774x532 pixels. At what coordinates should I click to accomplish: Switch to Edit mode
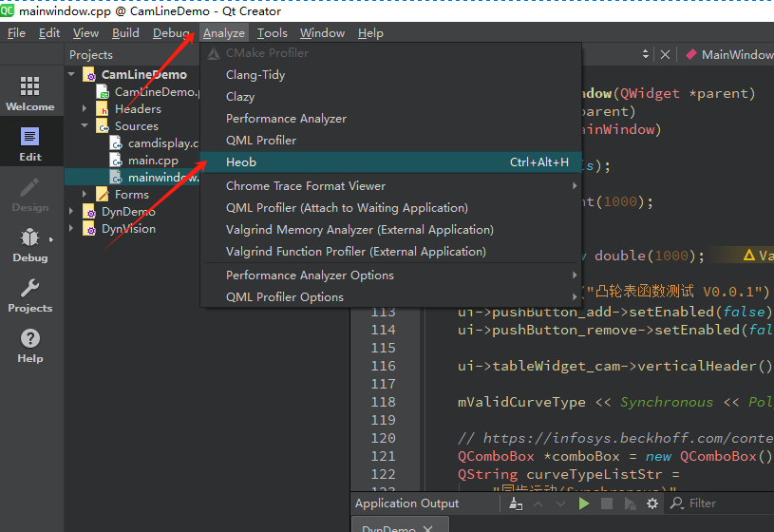click(30, 143)
